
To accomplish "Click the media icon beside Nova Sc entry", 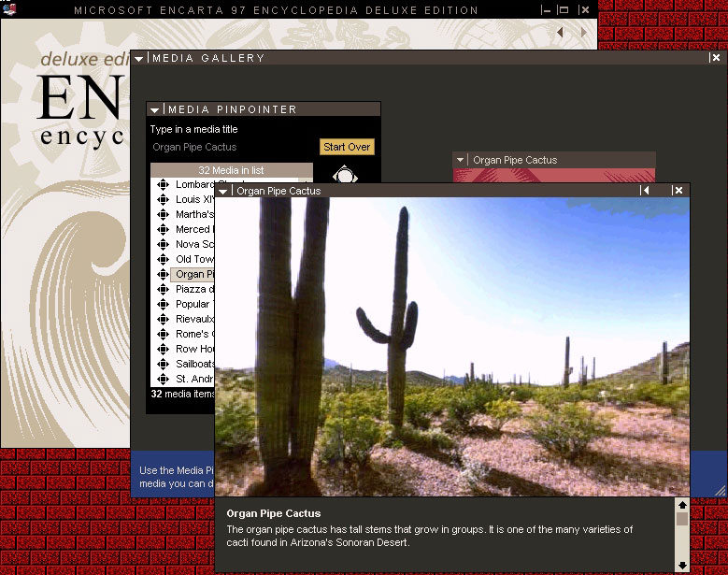I will pos(164,245).
